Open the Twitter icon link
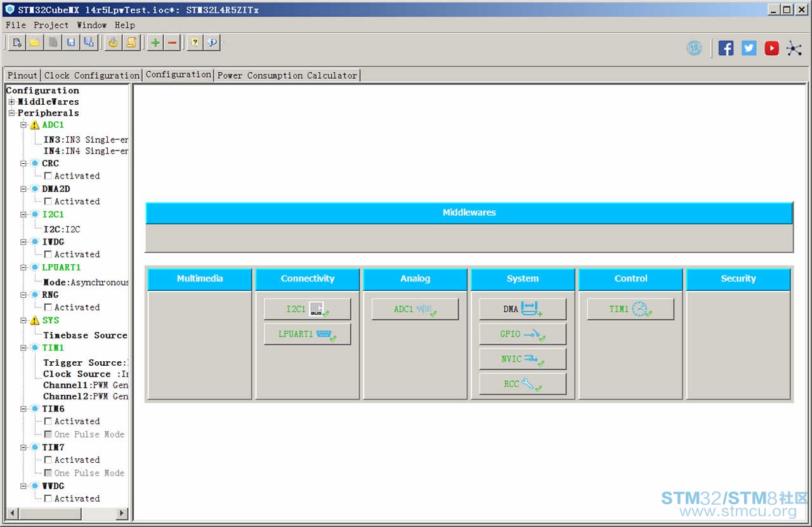The width and height of the screenshot is (812, 527). [x=749, y=48]
